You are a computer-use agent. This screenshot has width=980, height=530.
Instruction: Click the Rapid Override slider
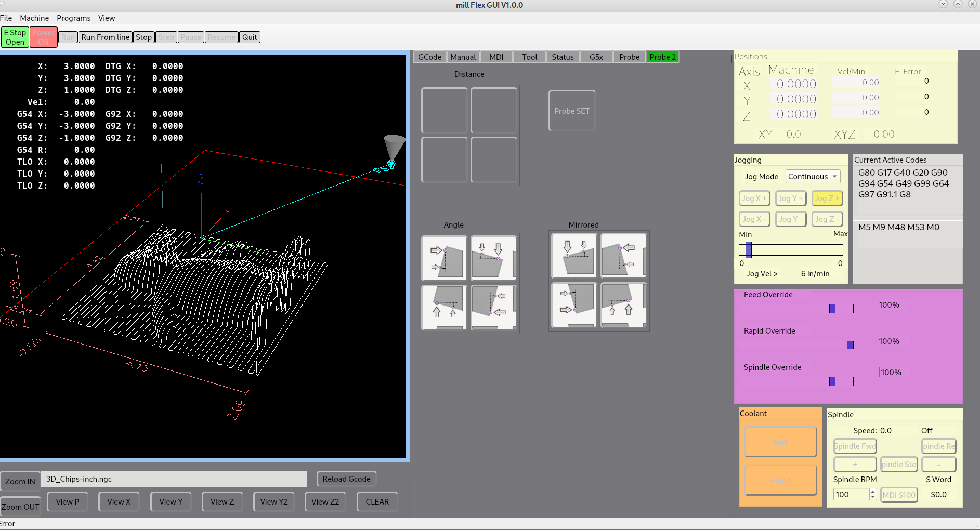pyautogui.click(x=796, y=345)
